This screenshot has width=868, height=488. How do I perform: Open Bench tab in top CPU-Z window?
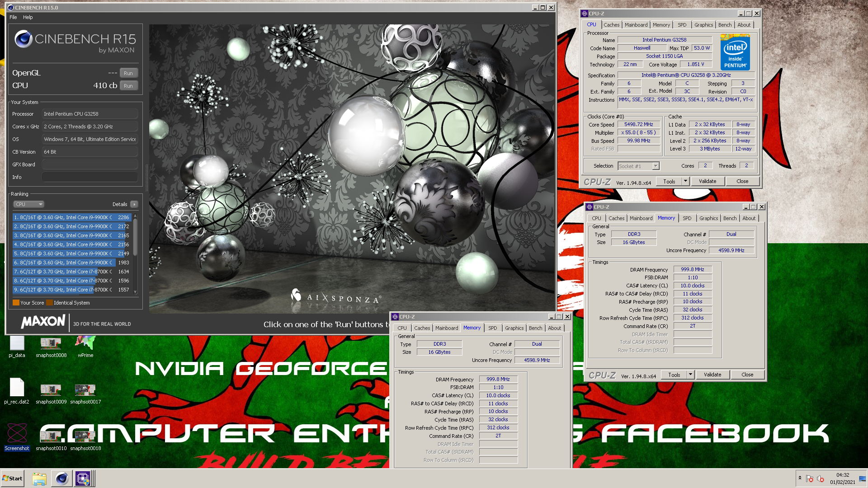coord(725,25)
